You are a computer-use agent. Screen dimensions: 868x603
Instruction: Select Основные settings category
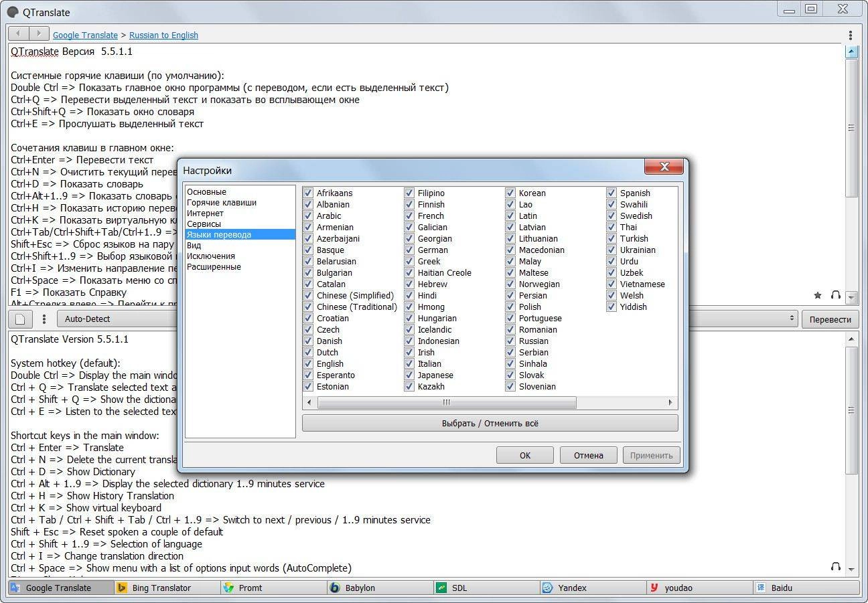(x=206, y=191)
